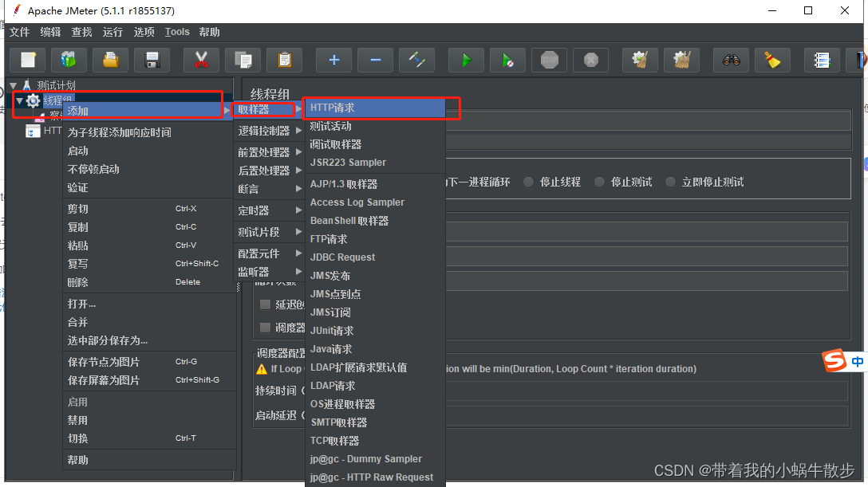Click the 启动延迟 input field

tap(646, 416)
